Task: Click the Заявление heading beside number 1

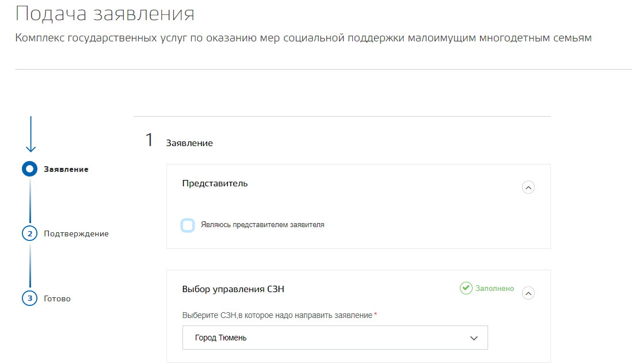Action: 189,143
